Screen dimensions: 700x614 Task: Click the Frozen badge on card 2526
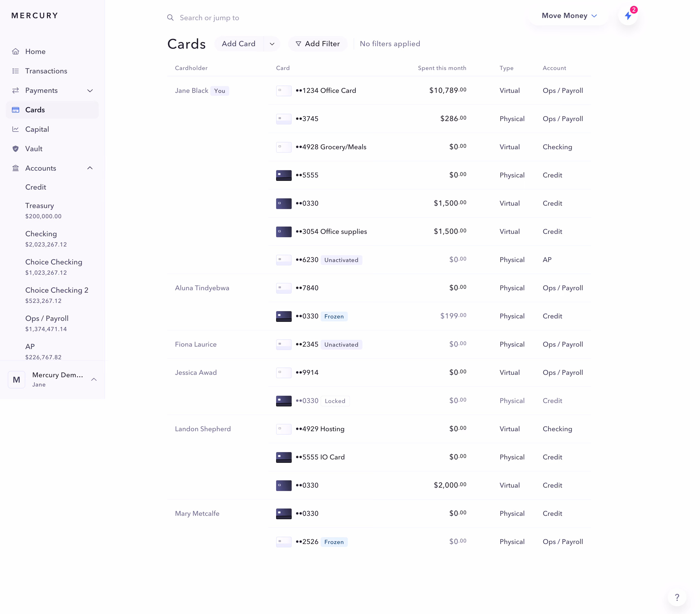tap(334, 542)
